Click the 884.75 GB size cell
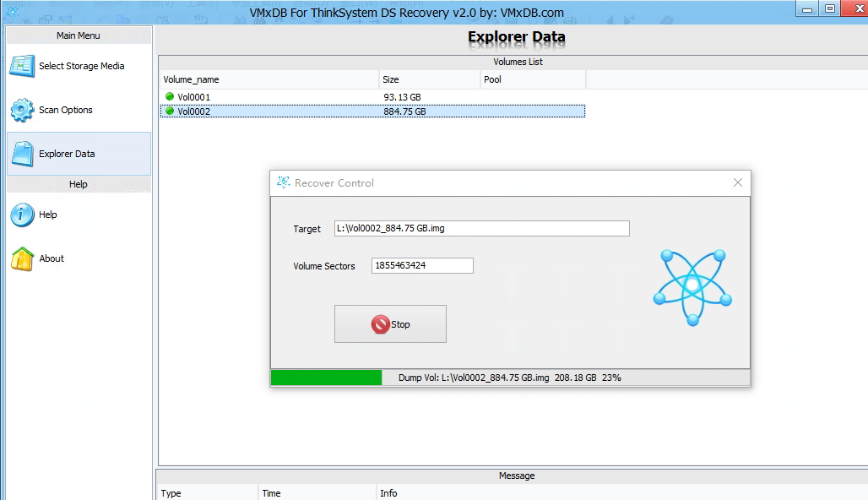The image size is (868, 500). coord(404,111)
